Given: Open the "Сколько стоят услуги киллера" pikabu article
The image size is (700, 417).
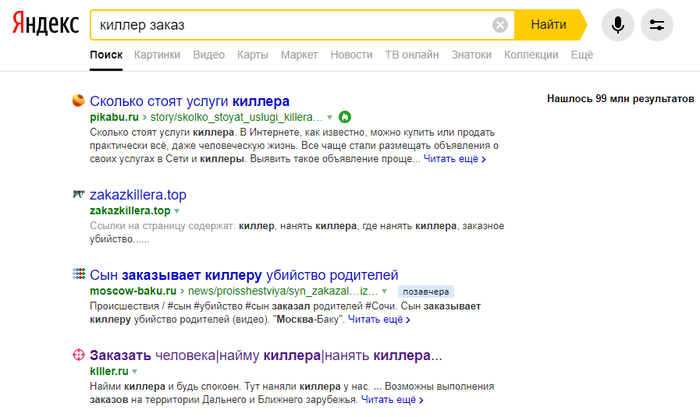Looking at the screenshot, I should click(x=189, y=101).
